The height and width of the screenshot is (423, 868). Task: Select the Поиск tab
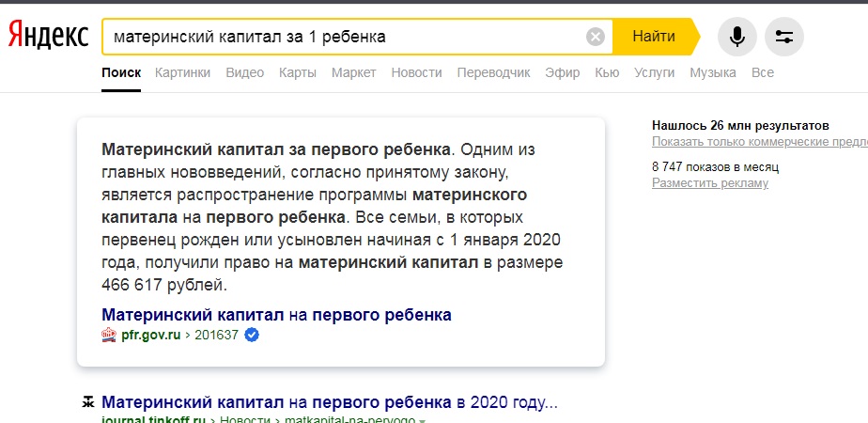click(121, 72)
